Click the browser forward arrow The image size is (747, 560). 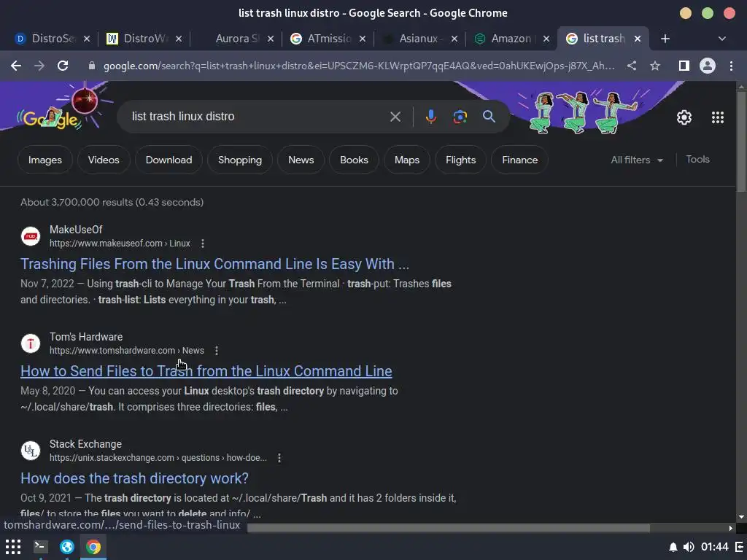(x=39, y=66)
